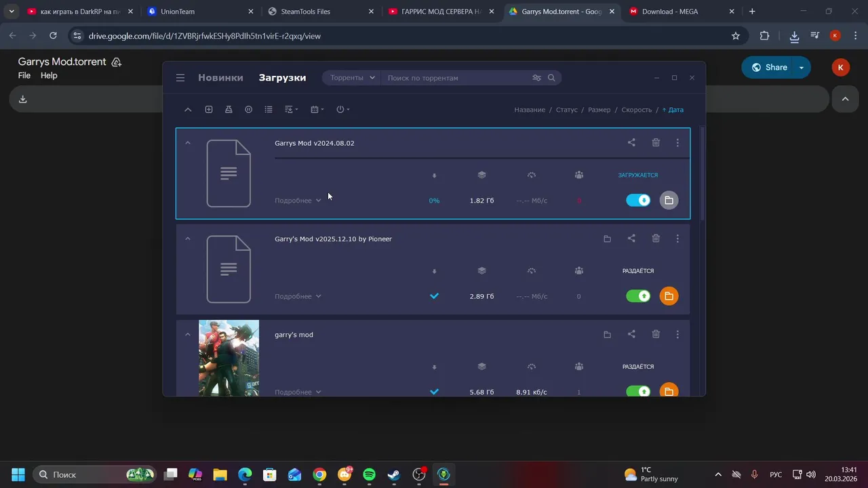Switch to the Загрузки tab

[282, 78]
